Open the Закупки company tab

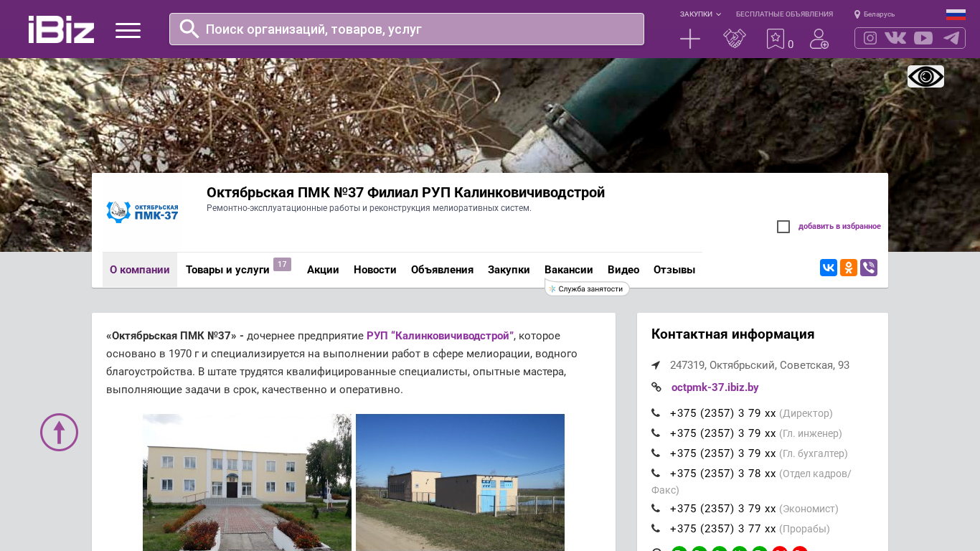click(x=509, y=270)
